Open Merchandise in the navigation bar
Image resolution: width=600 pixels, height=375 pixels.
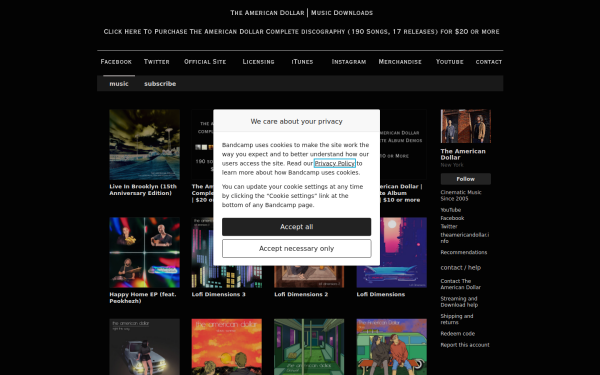[x=400, y=62]
